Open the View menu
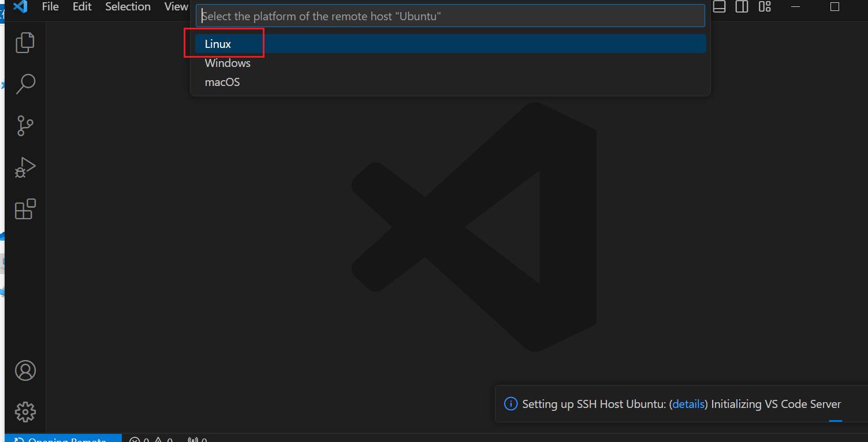 (176, 7)
